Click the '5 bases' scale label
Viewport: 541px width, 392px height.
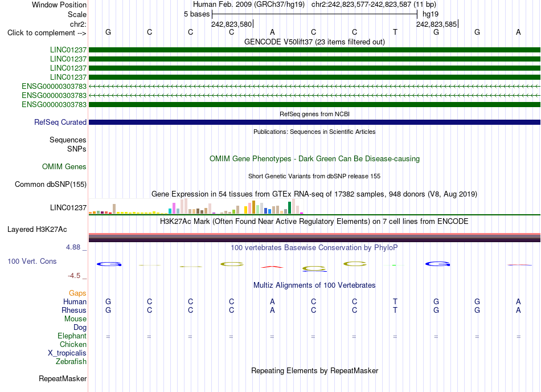tap(196, 14)
